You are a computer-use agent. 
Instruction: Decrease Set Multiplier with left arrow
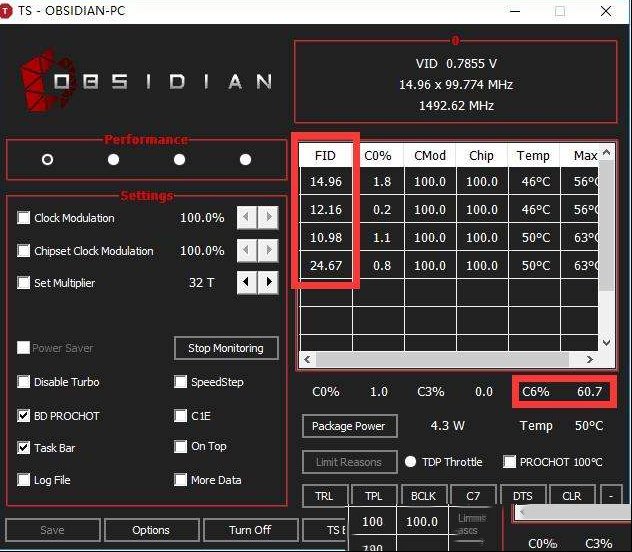[247, 282]
